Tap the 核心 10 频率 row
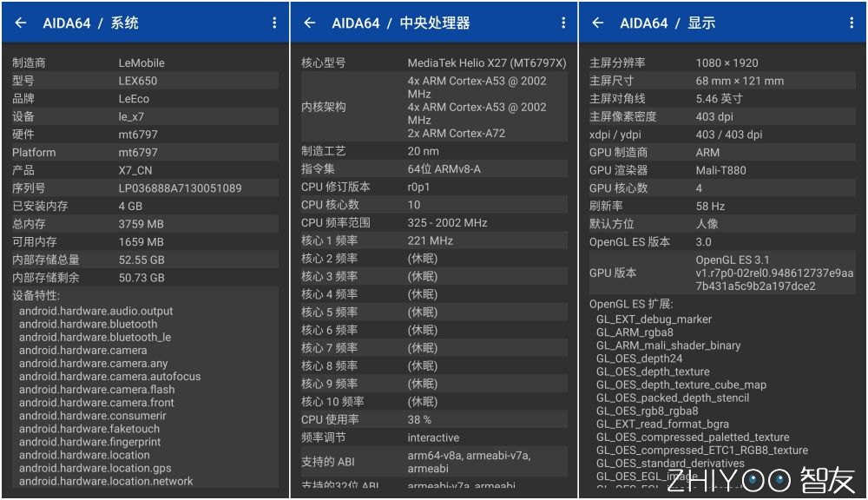This screenshot has height=500, width=868. tap(434, 401)
